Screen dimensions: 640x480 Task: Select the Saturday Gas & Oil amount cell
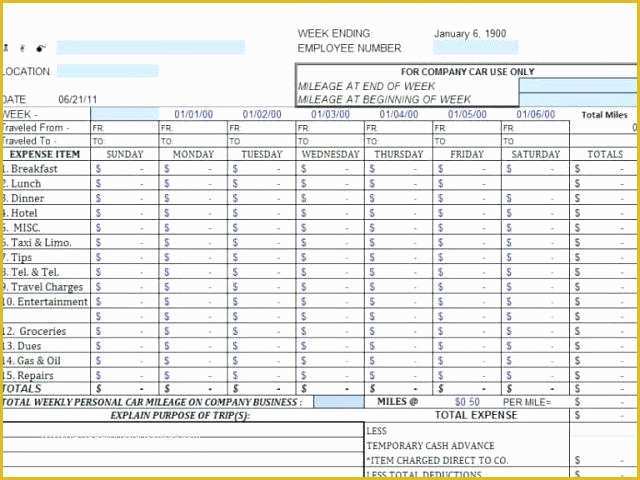point(536,360)
